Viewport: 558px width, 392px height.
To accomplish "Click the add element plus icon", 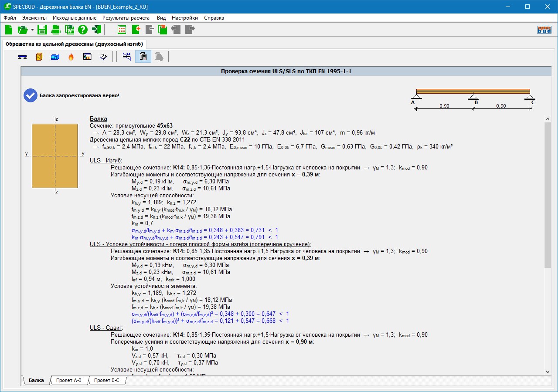I will click(136, 30).
